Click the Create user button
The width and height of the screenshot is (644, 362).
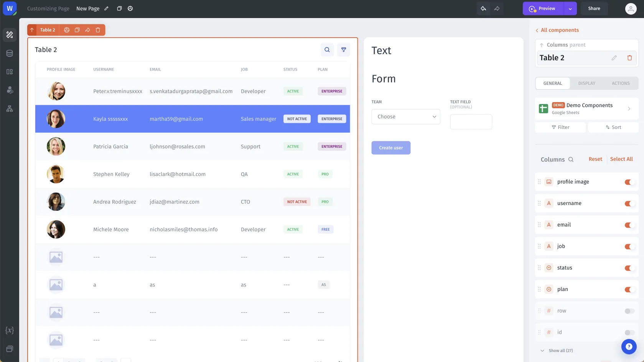click(391, 147)
